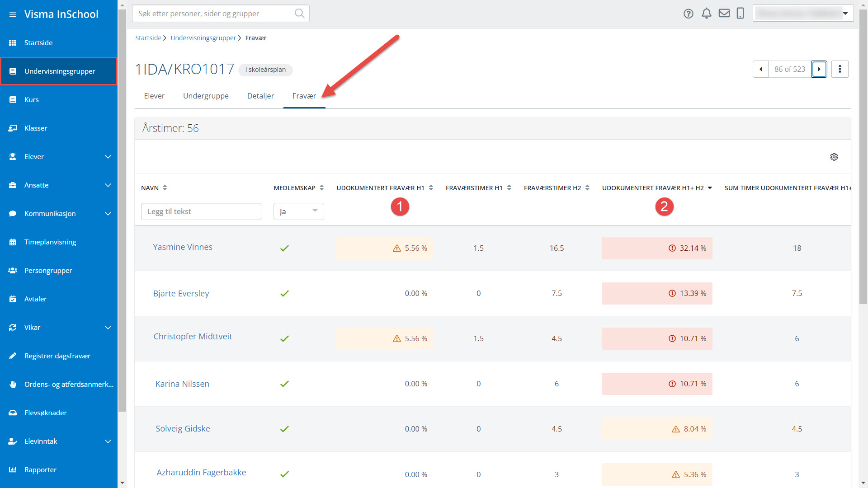Open the messages envelope icon
The image size is (868, 488).
pos(724,14)
